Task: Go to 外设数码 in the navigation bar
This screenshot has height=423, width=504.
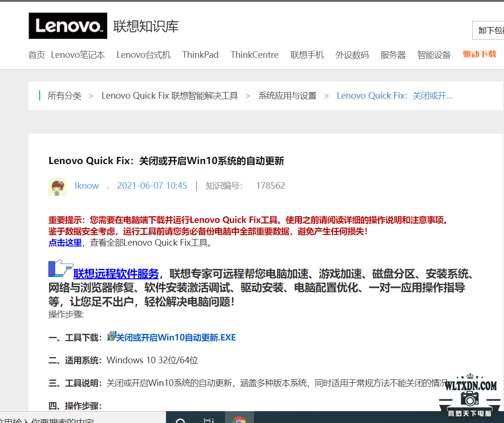Action: 352,55
